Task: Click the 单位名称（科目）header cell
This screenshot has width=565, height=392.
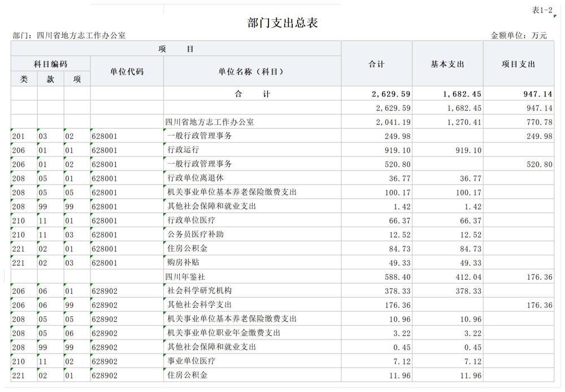Action: coord(251,72)
